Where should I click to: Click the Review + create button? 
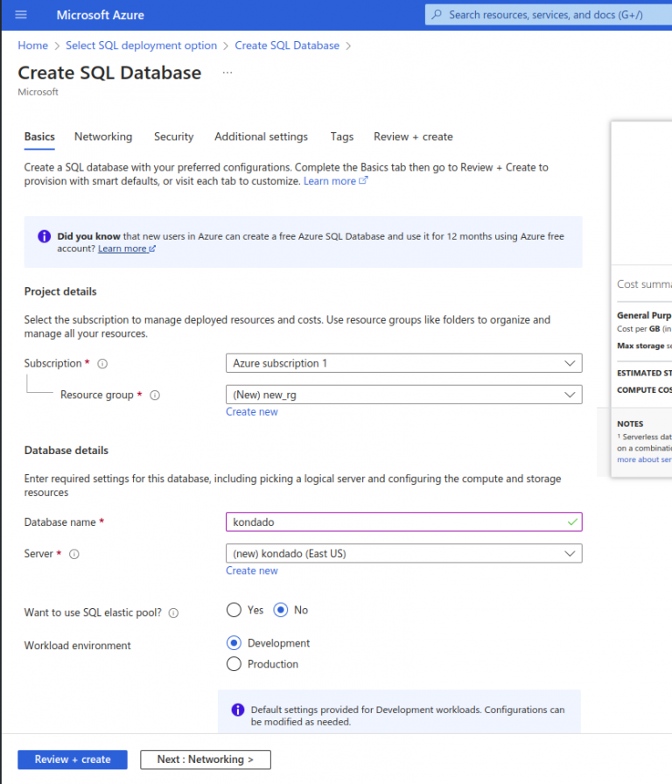[72, 759]
